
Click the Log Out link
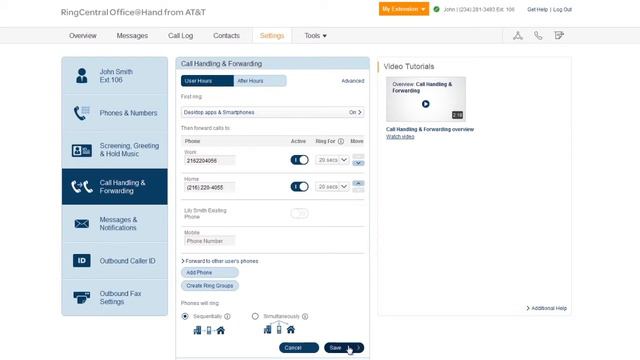coord(562,9)
